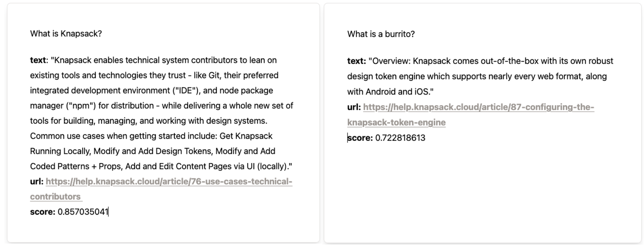
Task: Place cursor on score value 0.722818613
Action: pos(400,138)
